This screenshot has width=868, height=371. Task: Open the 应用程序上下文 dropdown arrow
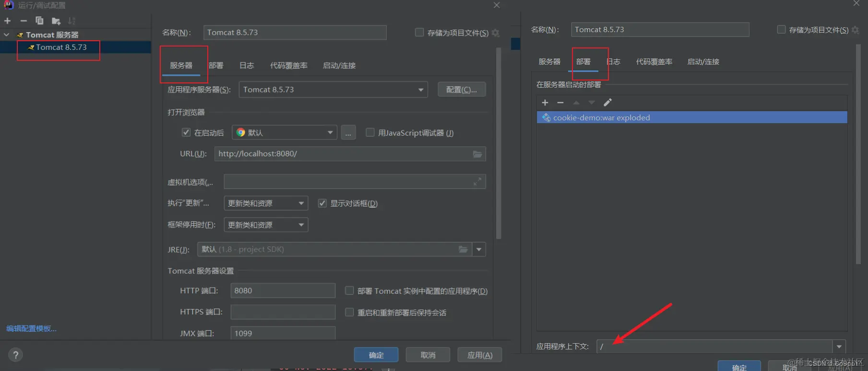(839, 346)
